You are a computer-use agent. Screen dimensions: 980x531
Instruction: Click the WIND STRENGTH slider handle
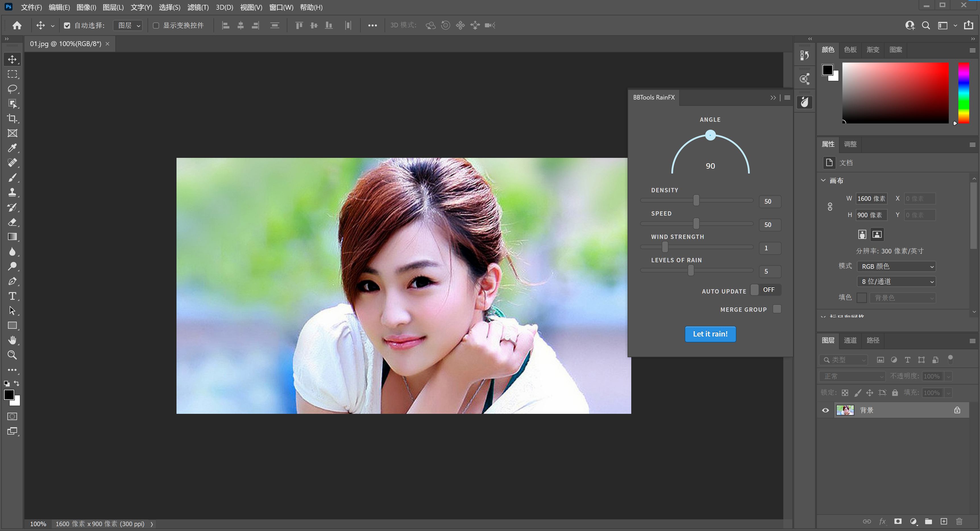(x=665, y=247)
